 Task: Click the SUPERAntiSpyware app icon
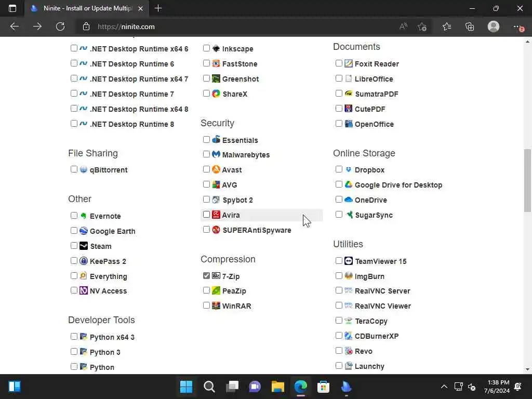216,230
